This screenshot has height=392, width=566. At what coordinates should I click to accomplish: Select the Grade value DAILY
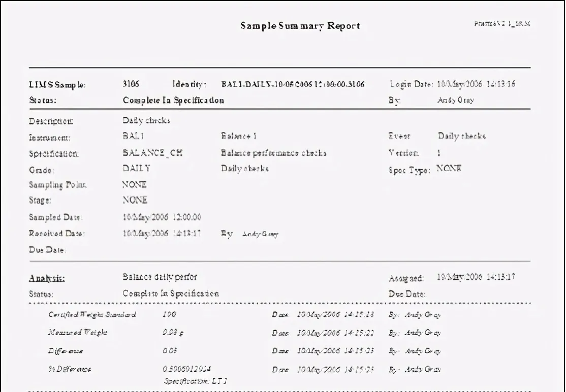(x=137, y=169)
